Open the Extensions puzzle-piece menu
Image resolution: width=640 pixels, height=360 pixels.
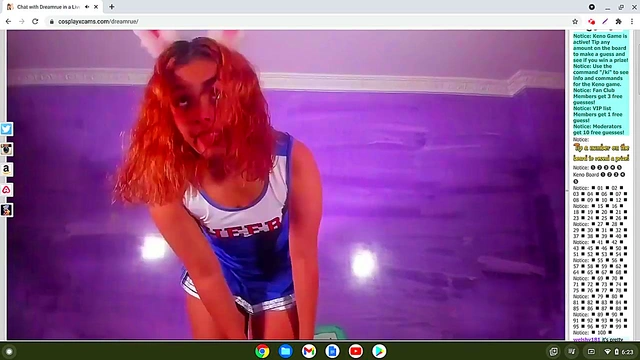pyautogui.click(x=618, y=21)
